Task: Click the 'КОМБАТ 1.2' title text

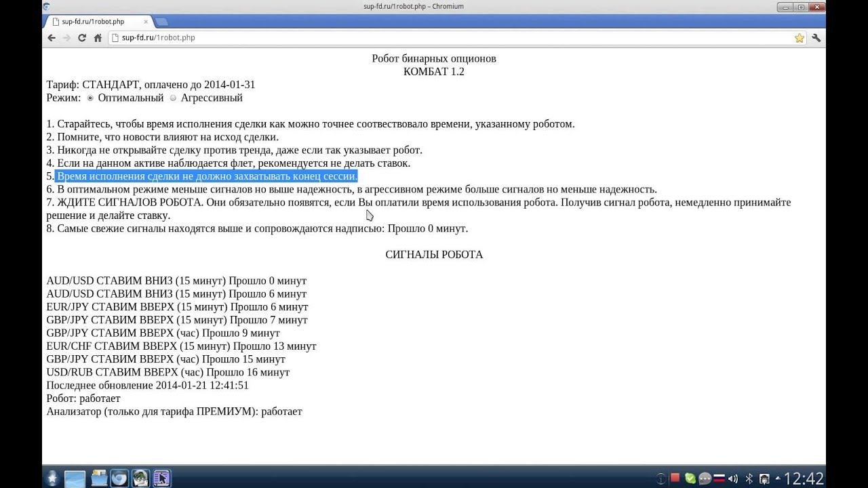Action: click(x=434, y=72)
